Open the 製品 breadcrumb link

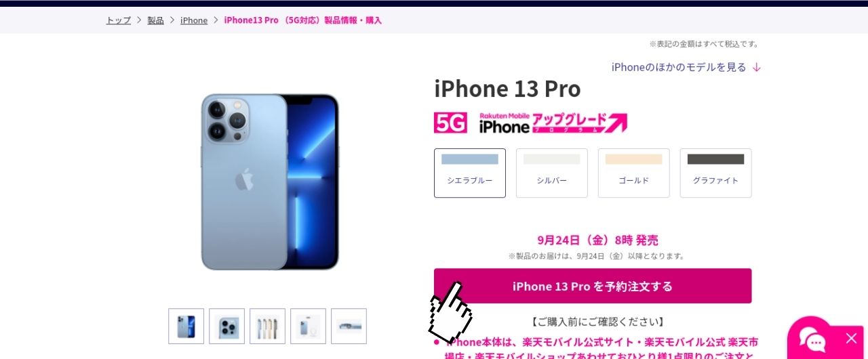click(156, 20)
